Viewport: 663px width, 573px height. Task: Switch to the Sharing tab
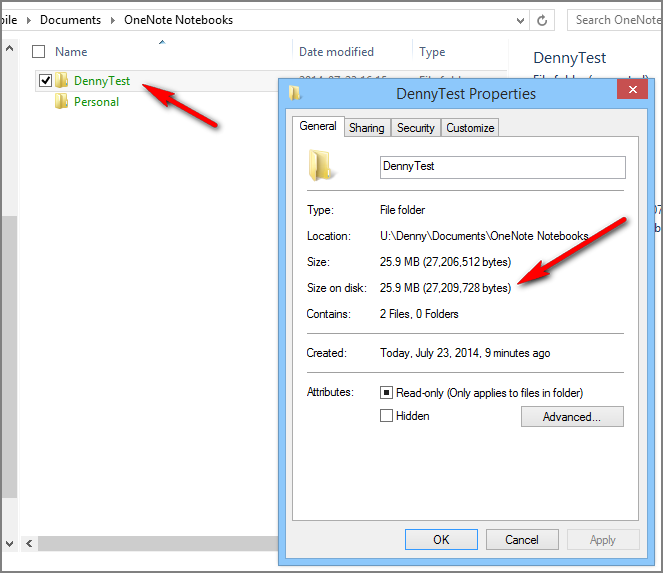click(x=366, y=128)
